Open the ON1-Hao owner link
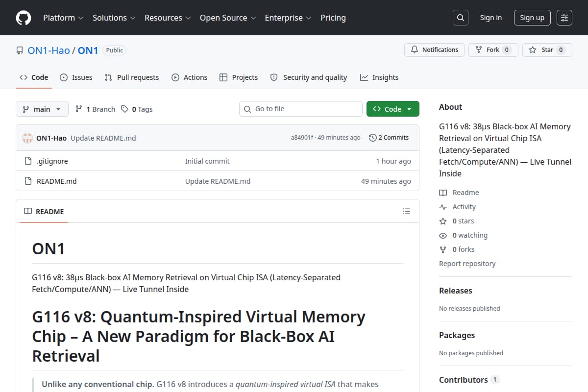 pos(49,50)
